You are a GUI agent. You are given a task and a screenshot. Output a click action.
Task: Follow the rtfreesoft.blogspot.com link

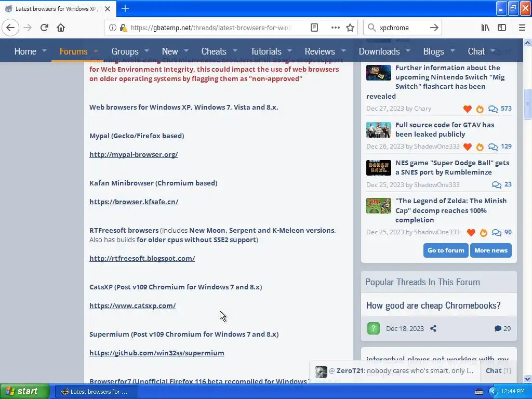coord(142,258)
